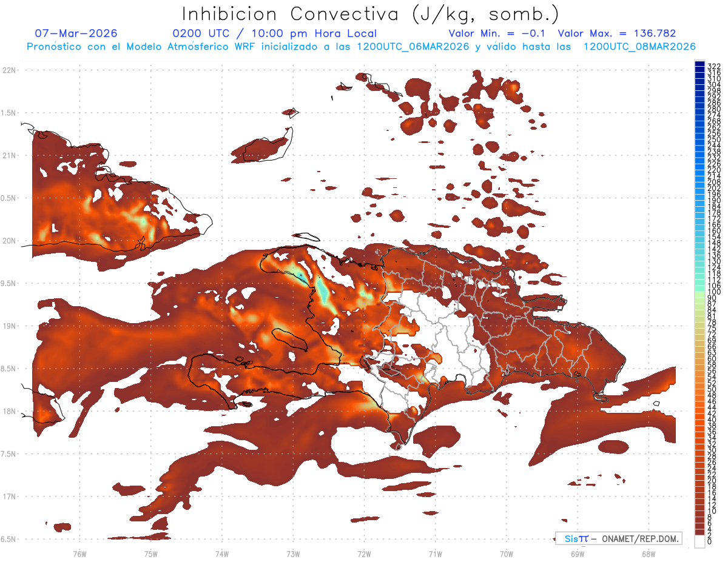This screenshot has height=562, width=728.
Task: Click the '71W' longitude label
Action: point(435,554)
